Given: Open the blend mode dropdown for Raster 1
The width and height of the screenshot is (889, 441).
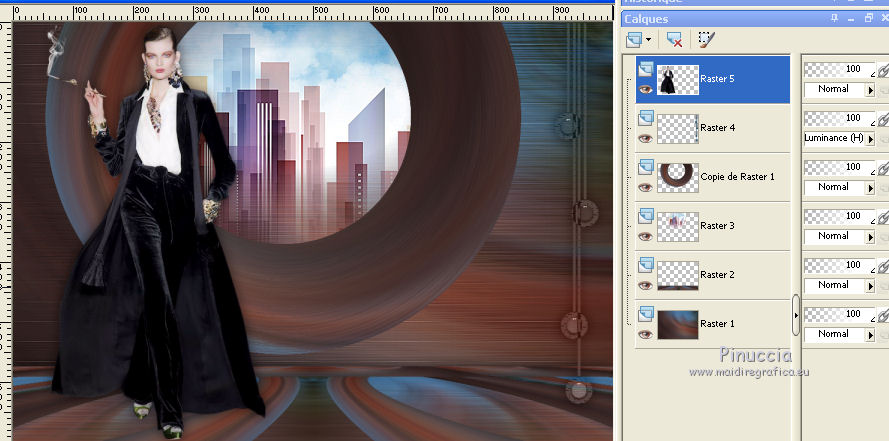Looking at the screenshot, I should pos(870,335).
